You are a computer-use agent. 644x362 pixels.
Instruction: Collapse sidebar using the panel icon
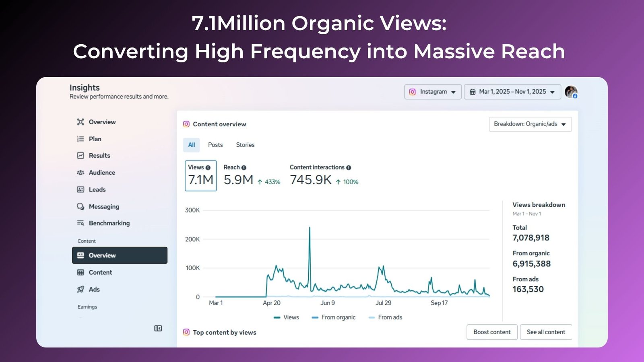pyautogui.click(x=158, y=329)
